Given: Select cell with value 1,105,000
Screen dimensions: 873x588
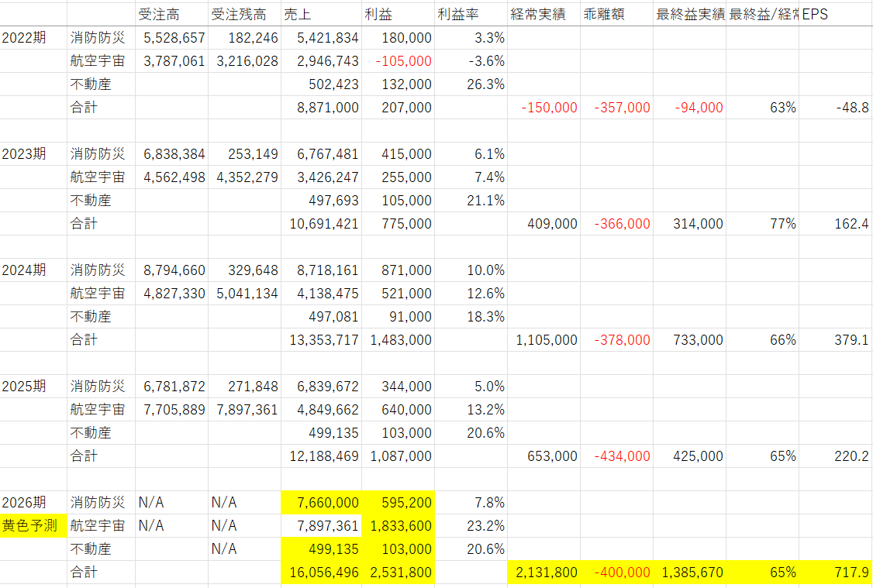Looking at the screenshot, I should [x=543, y=340].
